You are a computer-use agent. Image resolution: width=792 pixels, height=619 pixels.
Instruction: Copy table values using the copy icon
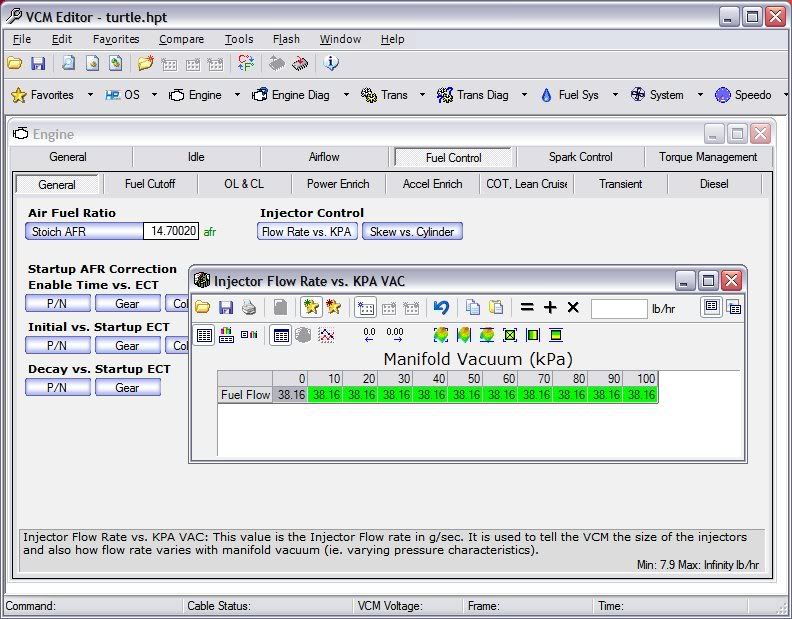click(x=473, y=307)
